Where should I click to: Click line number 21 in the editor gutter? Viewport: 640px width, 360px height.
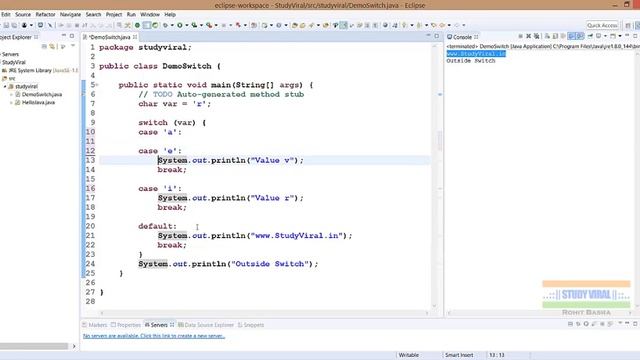pos(90,236)
